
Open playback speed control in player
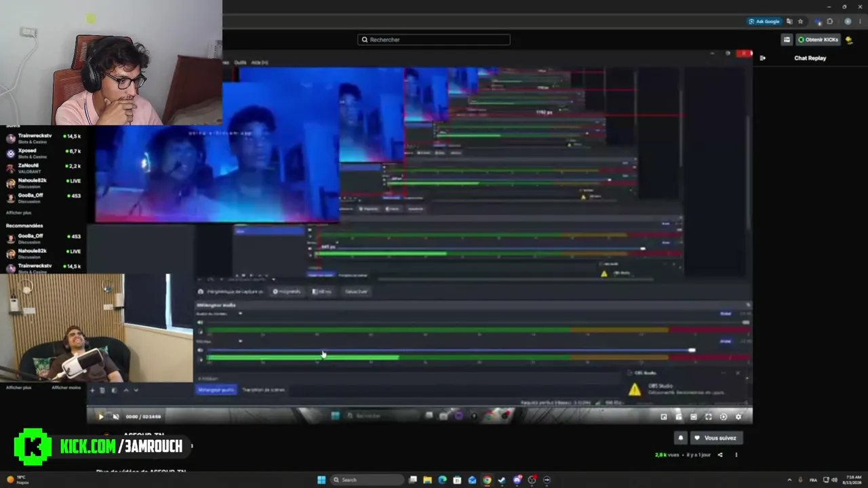tap(724, 417)
